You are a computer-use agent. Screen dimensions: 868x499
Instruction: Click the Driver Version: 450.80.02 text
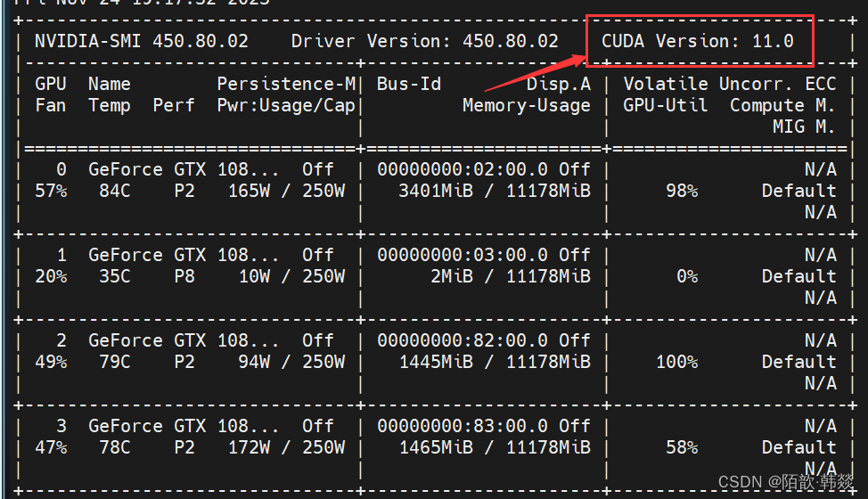coord(424,41)
